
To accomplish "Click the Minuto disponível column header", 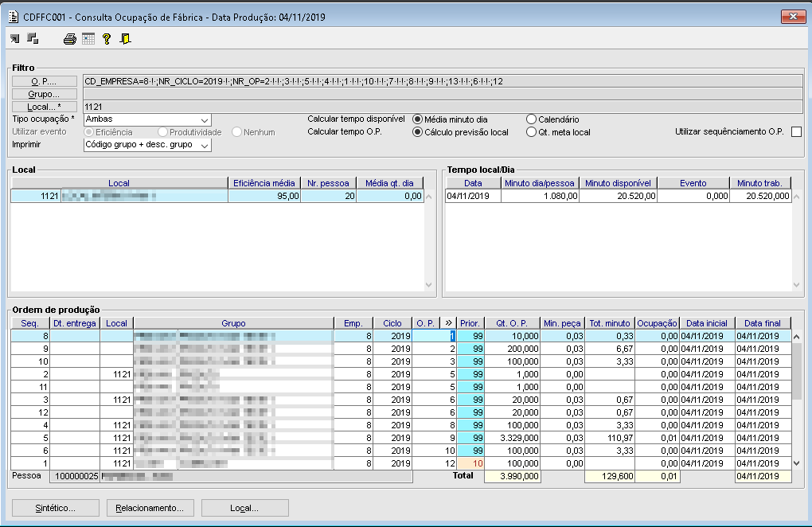I will pyautogui.click(x=618, y=183).
